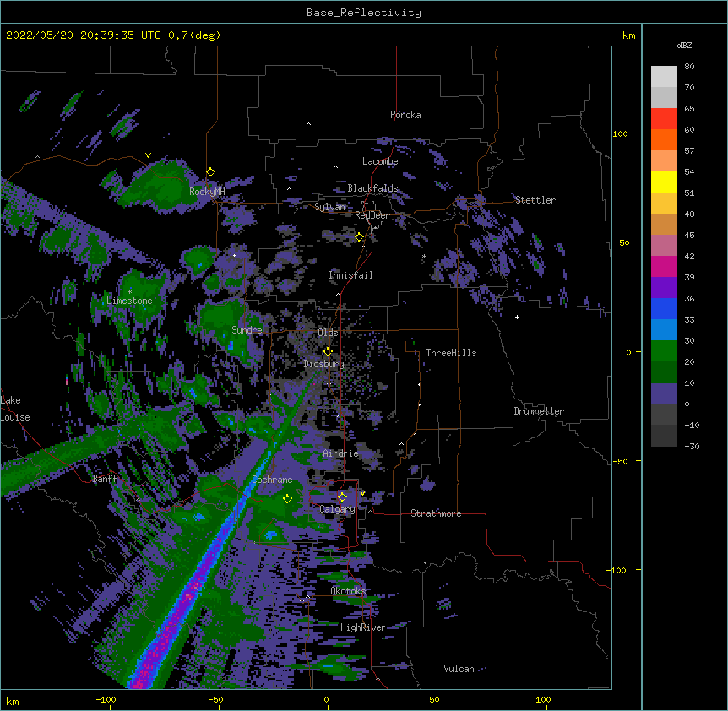Click the RockyMH label
The image size is (728, 711).
[207, 192]
